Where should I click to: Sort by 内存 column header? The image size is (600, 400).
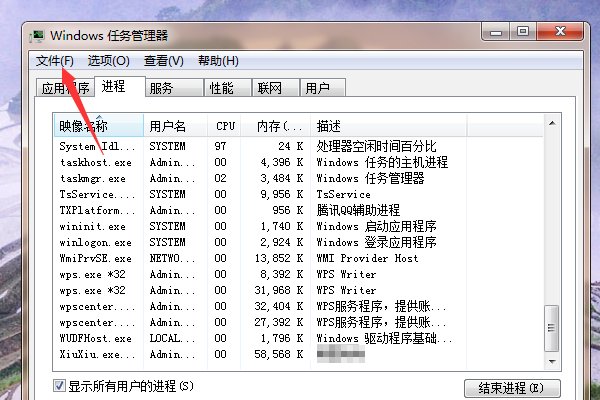(276, 126)
